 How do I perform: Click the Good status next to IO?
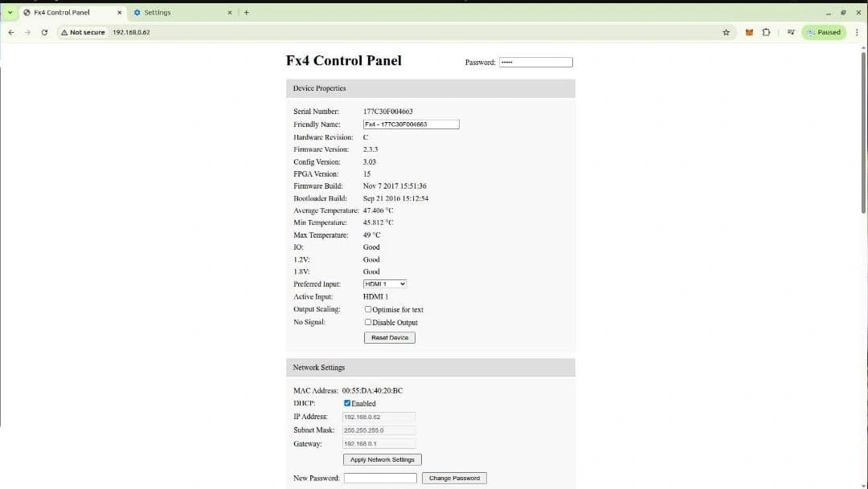[x=371, y=247]
